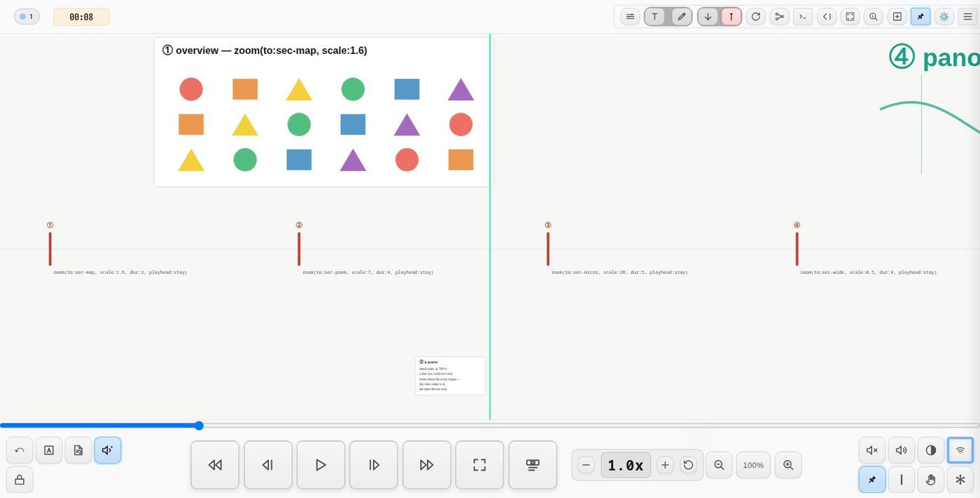Viewport: 980px width, 498px height.
Task: Click the undo arrow icon
Action: click(20, 450)
